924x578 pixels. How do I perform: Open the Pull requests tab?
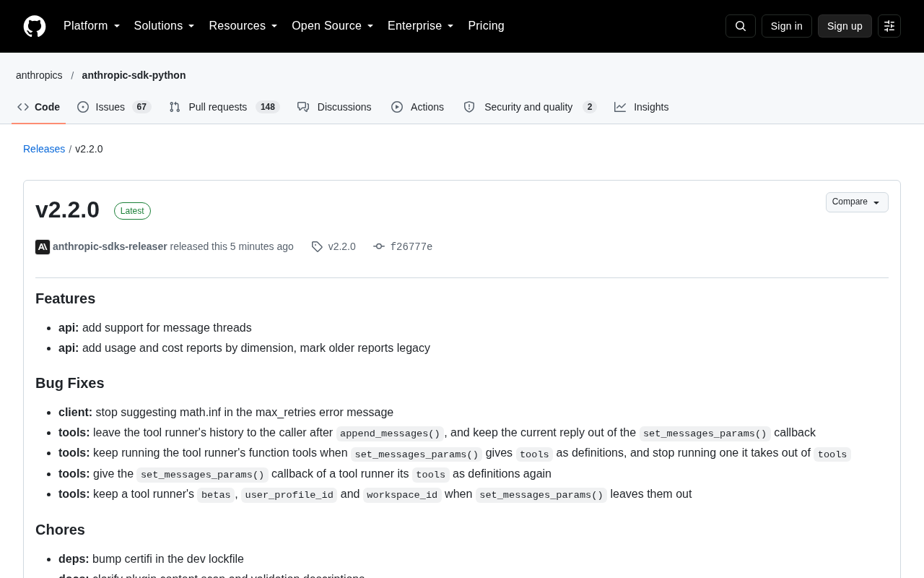tap(225, 107)
